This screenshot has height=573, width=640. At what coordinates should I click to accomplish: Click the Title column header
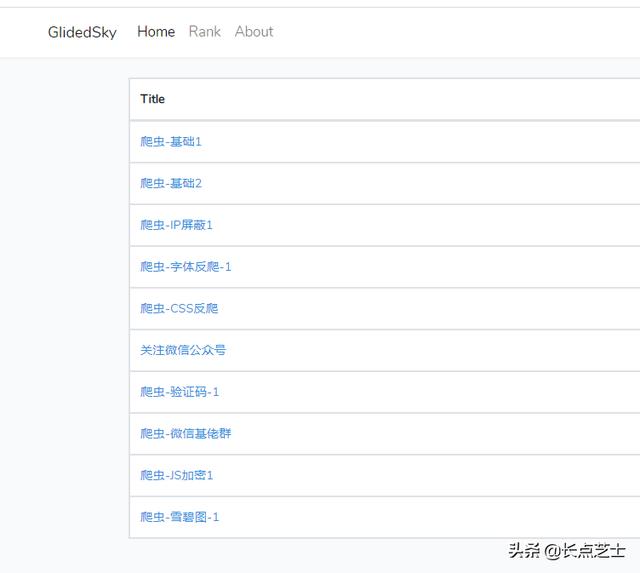(x=152, y=99)
